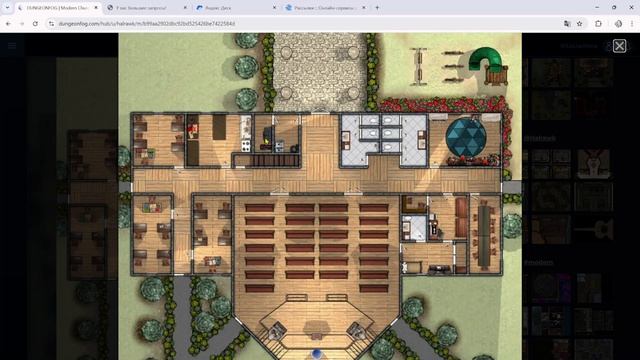Open the Chrome three-dot menu

(x=632, y=24)
